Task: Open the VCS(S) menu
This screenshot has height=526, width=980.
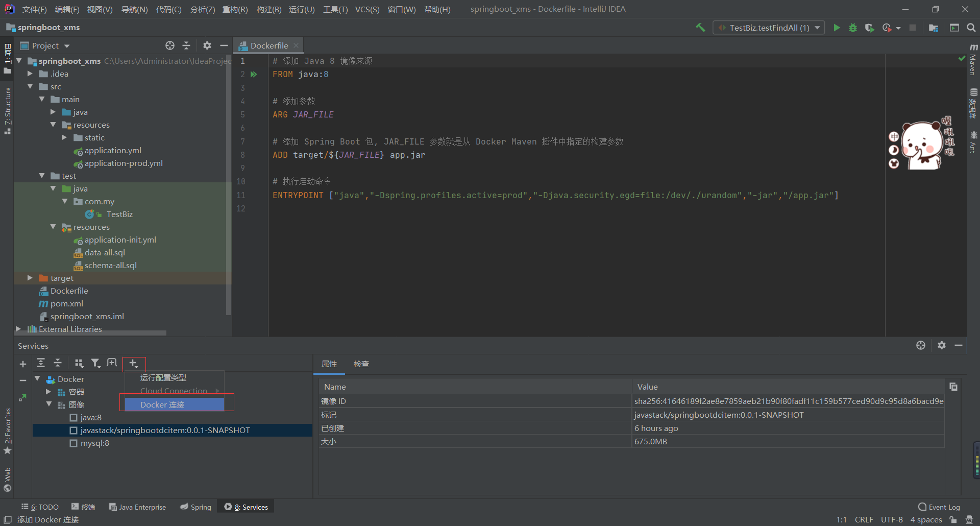Action: click(x=367, y=9)
